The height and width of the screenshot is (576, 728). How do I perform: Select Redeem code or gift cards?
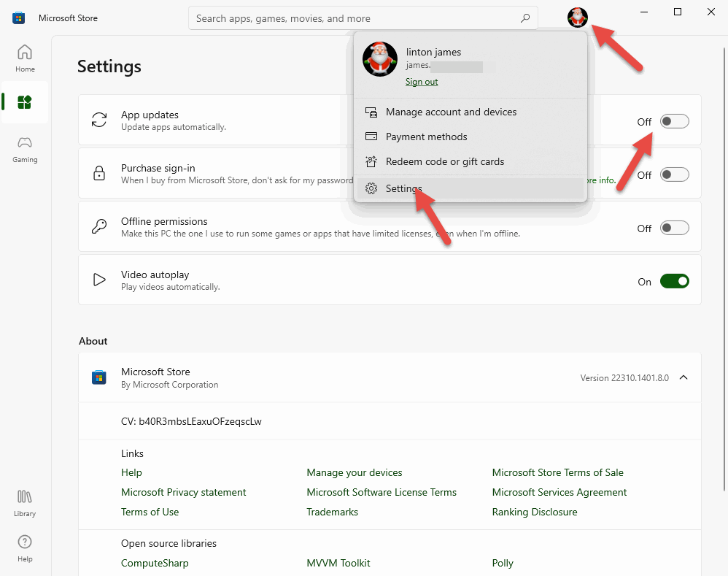pyautogui.click(x=471, y=161)
